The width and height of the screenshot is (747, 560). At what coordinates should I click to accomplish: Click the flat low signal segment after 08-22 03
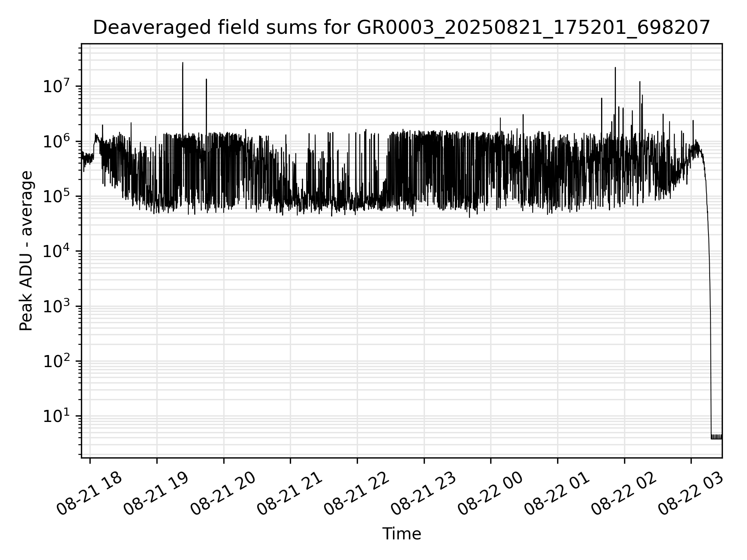pyautogui.click(x=717, y=437)
